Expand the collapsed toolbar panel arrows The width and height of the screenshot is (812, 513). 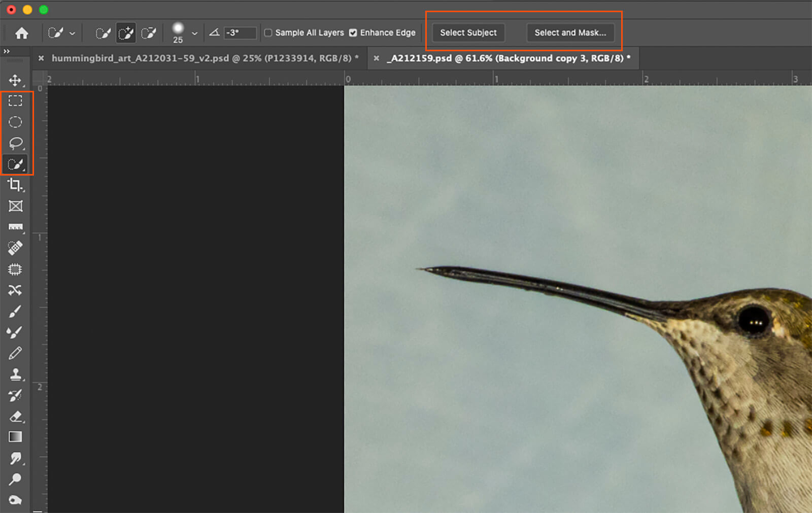(7, 51)
